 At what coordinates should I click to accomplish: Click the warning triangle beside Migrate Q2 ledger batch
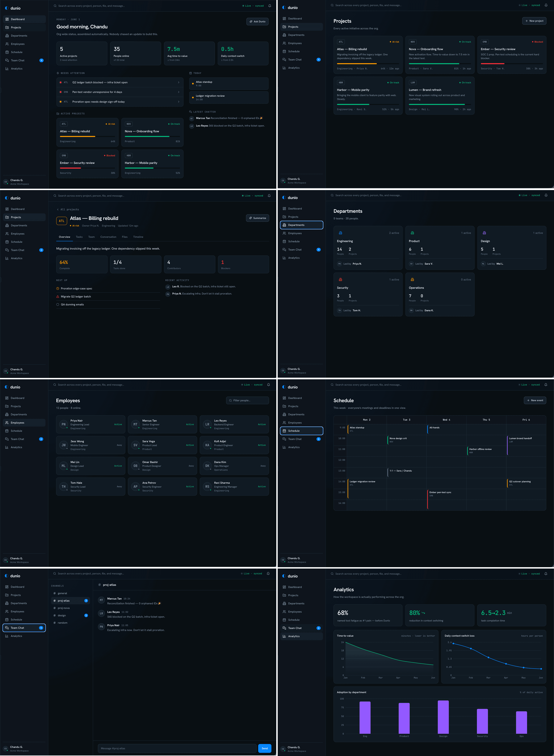[x=58, y=296]
